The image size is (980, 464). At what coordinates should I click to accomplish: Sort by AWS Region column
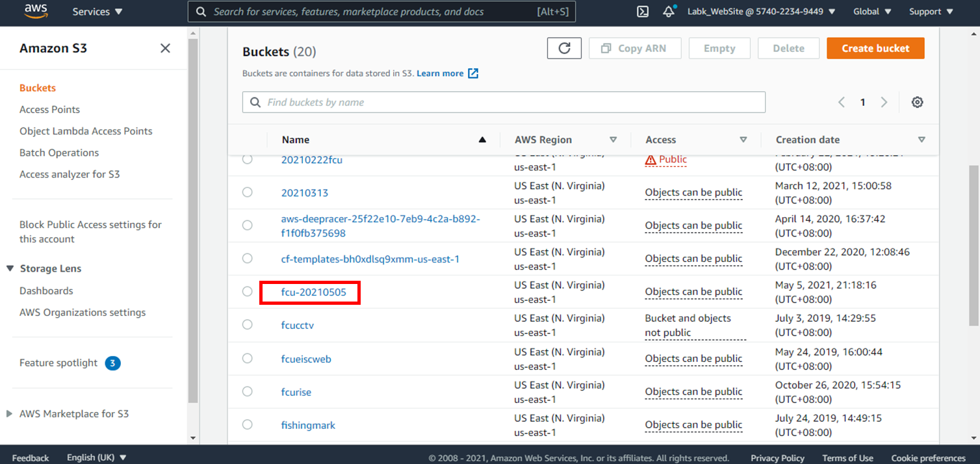613,140
